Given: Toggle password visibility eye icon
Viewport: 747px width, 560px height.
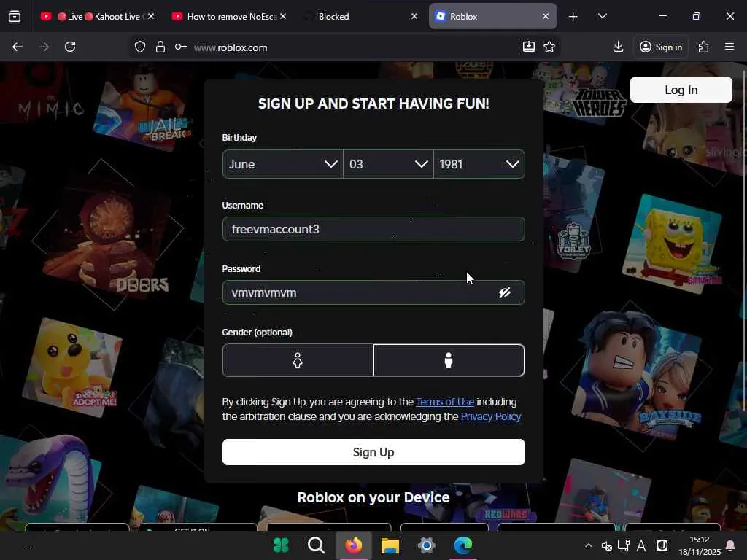Looking at the screenshot, I should pyautogui.click(x=505, y=292).
